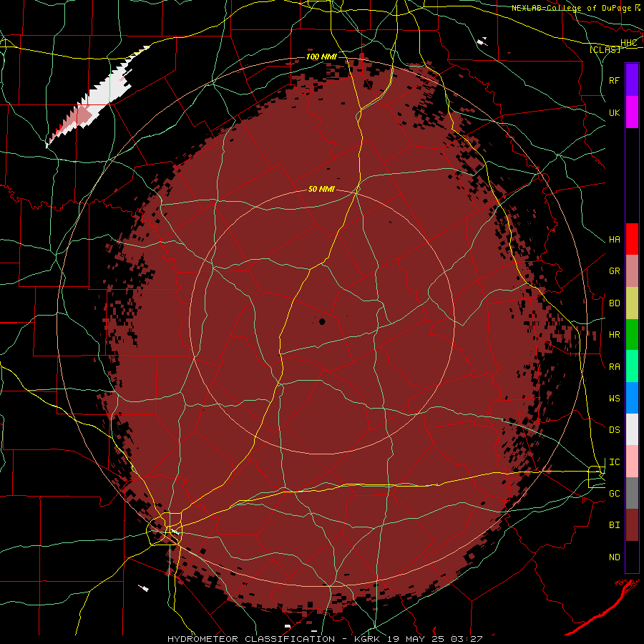Click the 'RA' legend label
Image resolution: width=644 pixels, height=644 pixels.
click(615, 367)
